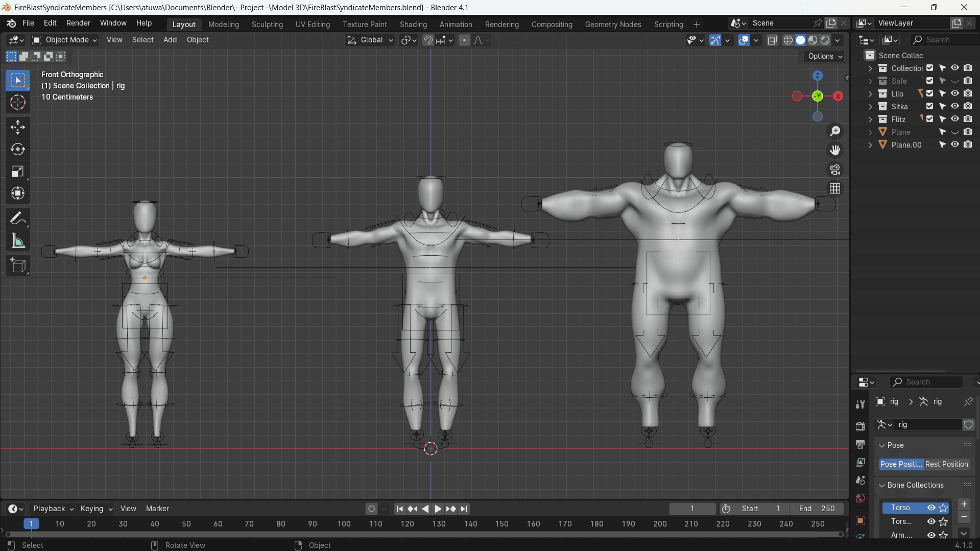Viewport: 980px width, 551px height.
Task: Toggle proportional editing
Action: tap(464, 40)
